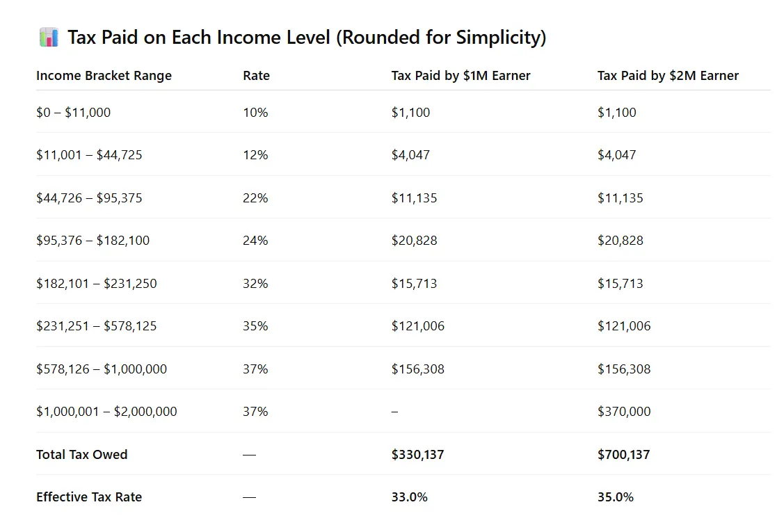Click the 10% rate cell
The width and height of the screenshot is (777, 532).
255,113
